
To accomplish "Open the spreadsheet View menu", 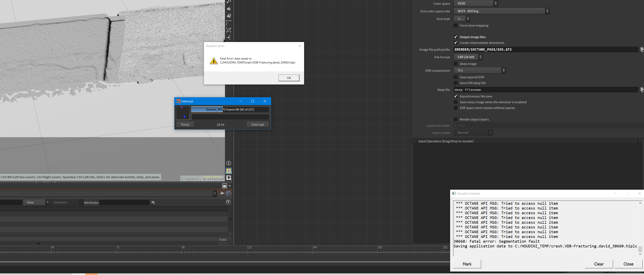I will 36,202.
